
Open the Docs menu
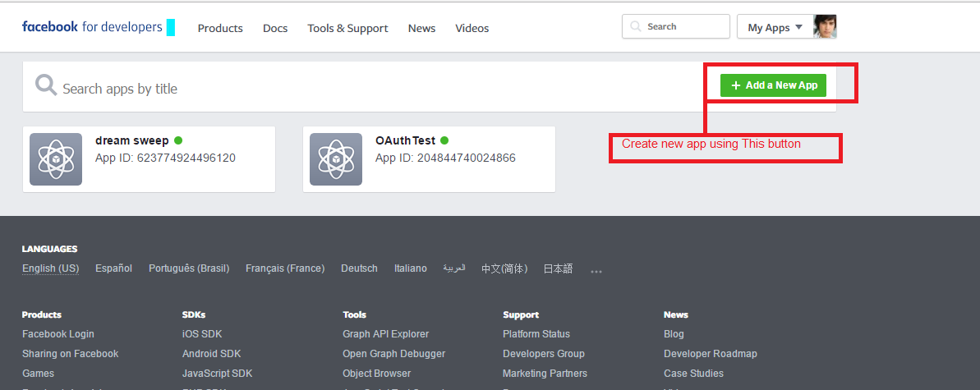[x=275, y=28]
